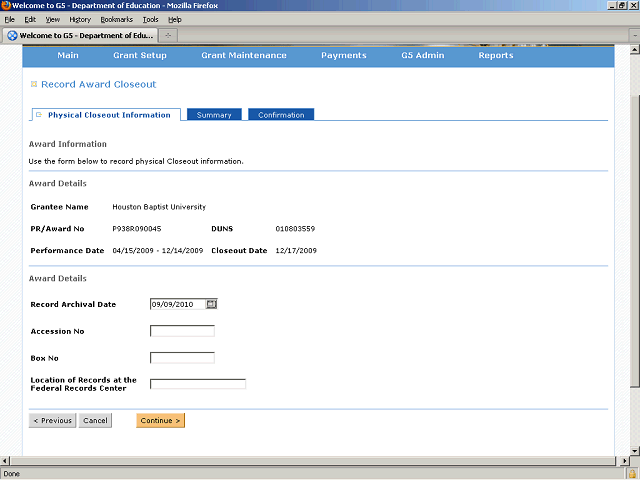
Task: Click the vertical scrollbar down arrow
Action: pos(635,451)
